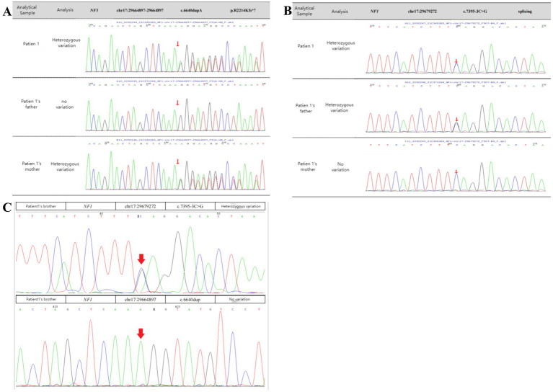Screen dimensions: 553x392
Task: Select 'Heterozygous variation' for Patien 1 in panel B
Action: [x=341, y=45]
